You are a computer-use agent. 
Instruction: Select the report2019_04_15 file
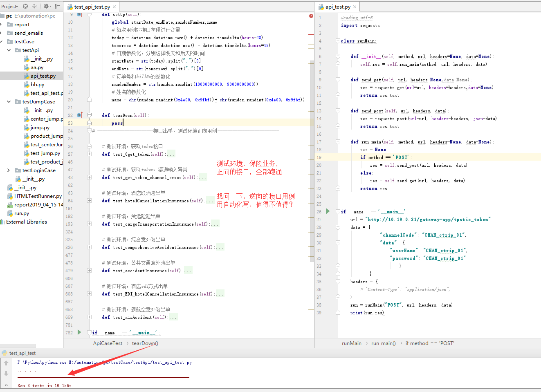click(x=38, y=205)
